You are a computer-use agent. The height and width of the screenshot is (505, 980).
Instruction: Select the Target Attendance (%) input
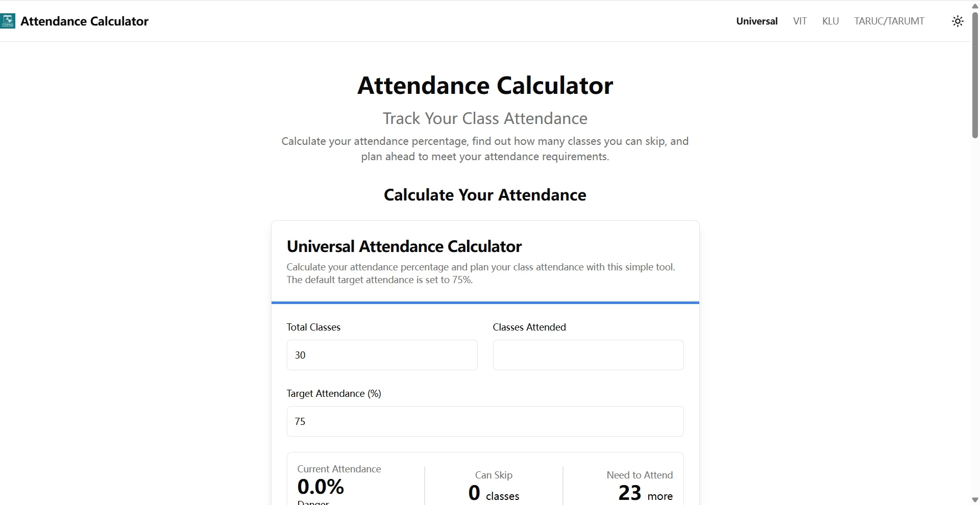coord(485,421)
